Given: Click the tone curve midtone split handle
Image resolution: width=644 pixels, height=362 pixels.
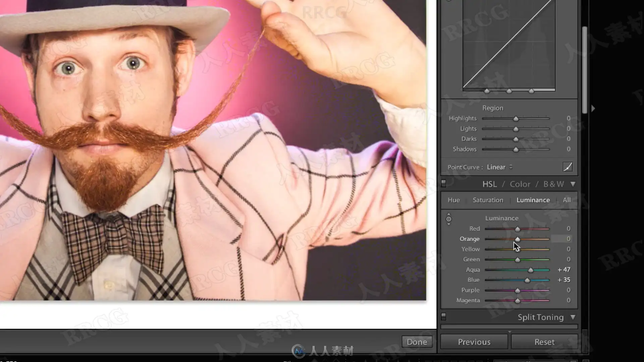Looking at the screenshot, I should (509, 91).
